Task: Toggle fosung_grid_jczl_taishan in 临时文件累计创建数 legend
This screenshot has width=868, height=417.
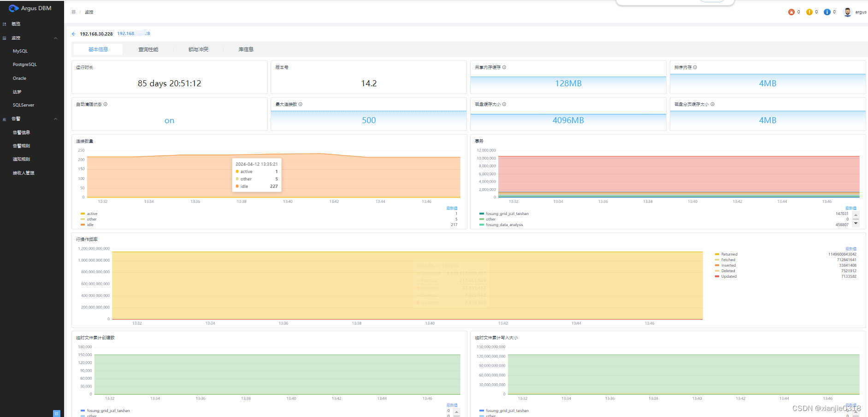Action: pyautogui.click(x=105, y=411)
